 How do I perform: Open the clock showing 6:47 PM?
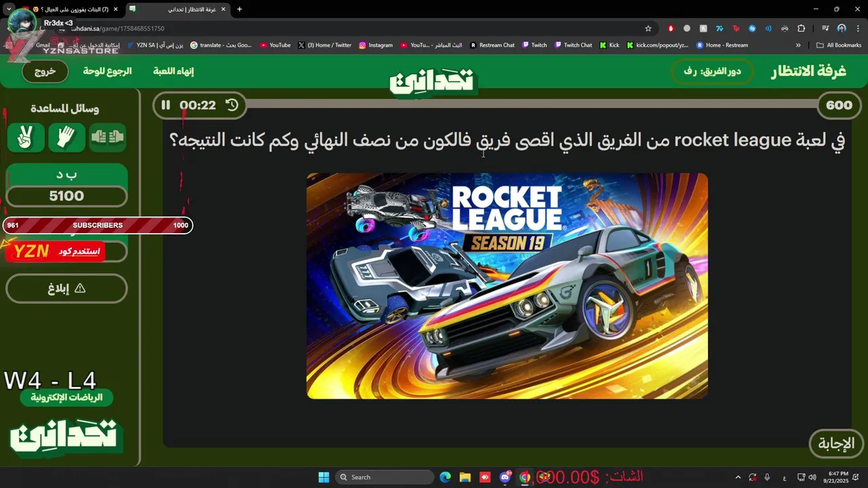(838, 477)
